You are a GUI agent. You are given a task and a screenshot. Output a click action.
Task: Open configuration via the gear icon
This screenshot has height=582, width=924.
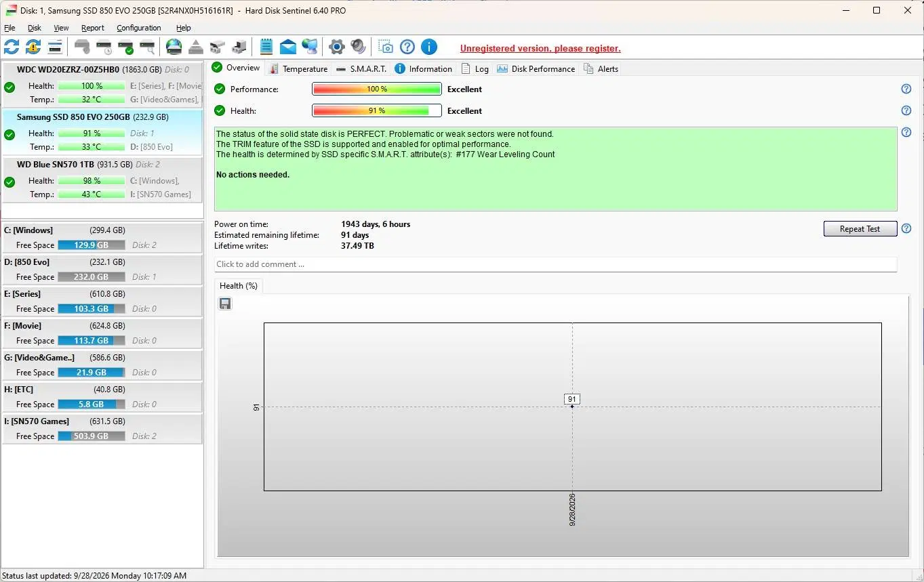(337, 47)
